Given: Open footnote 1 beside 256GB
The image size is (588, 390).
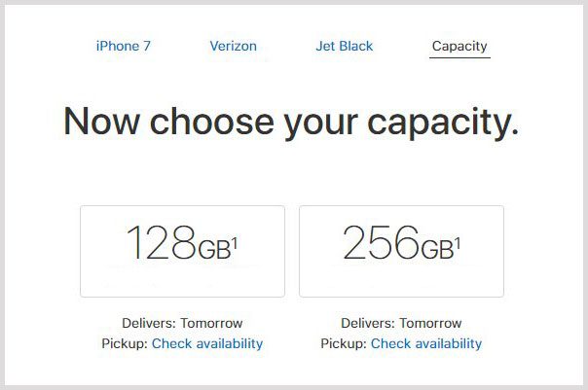Looking at the screenshot, I should click(458, 239).
